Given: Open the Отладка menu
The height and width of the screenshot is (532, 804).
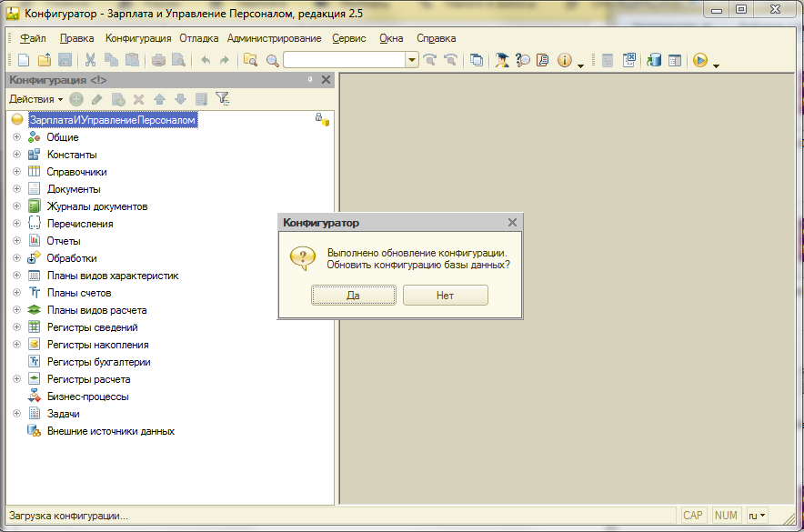Looking at the screenshot, I should (x=199, y=38).
